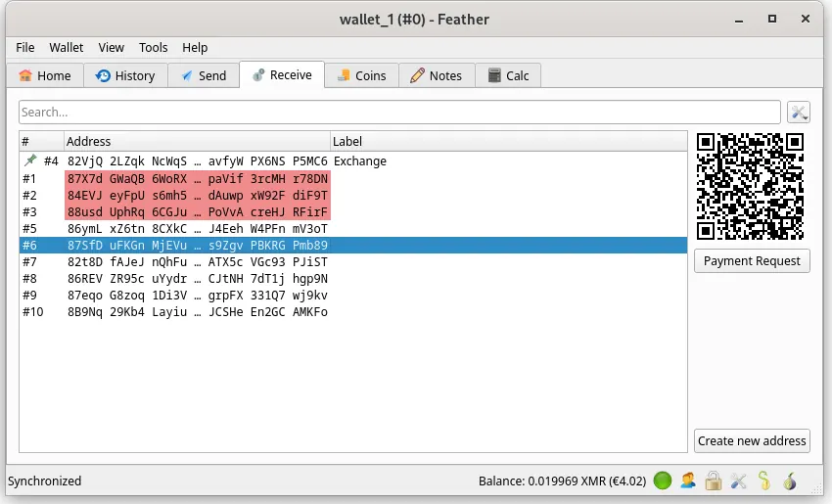The width and height of the screenshot is (832, 504).
Task: Click the Payment Request button
Action: (752, 261)
